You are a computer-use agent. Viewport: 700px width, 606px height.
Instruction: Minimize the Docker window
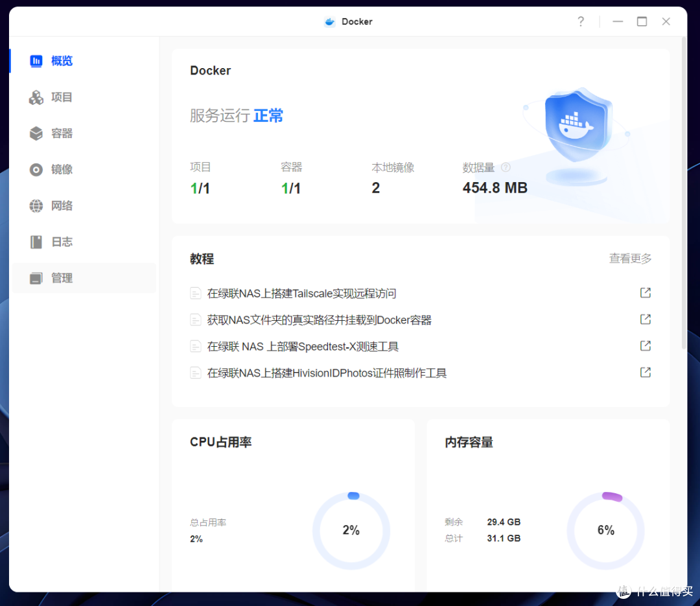618,21
